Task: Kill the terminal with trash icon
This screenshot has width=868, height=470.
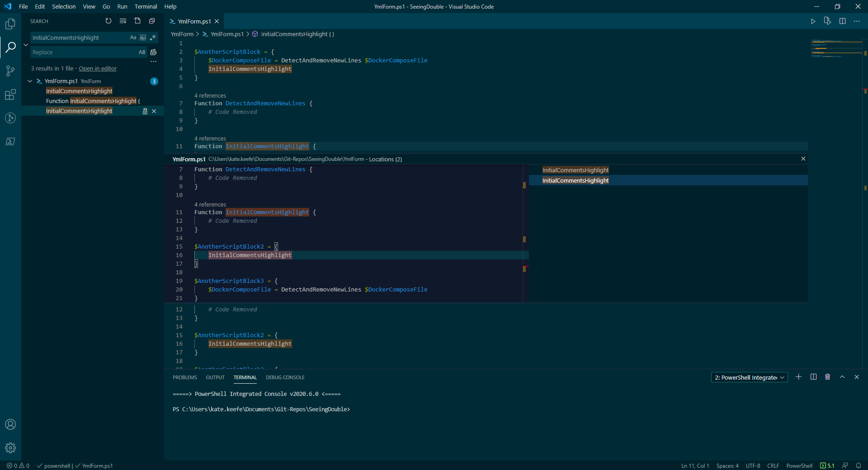Action: (x=827, y=377)
